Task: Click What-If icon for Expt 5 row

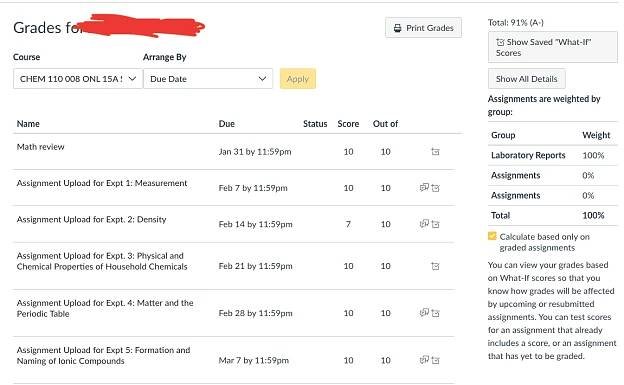Action: pos(435,360)
